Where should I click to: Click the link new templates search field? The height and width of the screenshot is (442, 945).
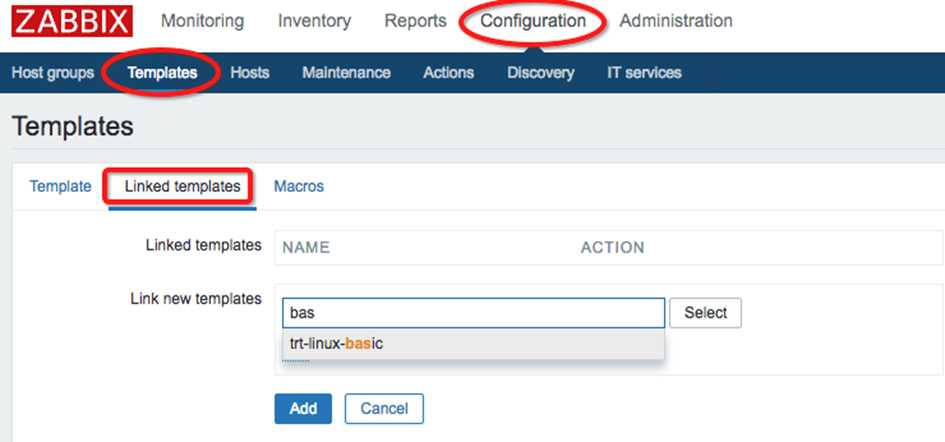coord(473,313)
